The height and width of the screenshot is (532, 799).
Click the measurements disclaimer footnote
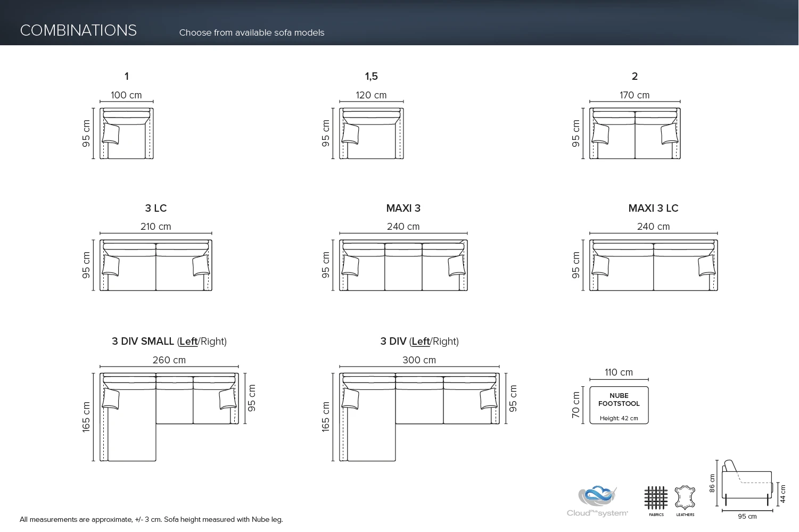(151, 519)
